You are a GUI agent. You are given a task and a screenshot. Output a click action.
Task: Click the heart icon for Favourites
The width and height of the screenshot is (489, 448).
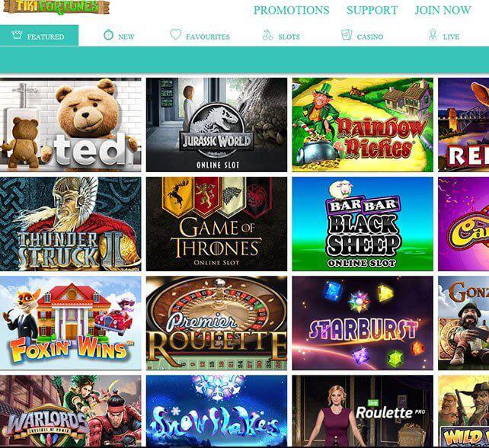click(176, 34)
